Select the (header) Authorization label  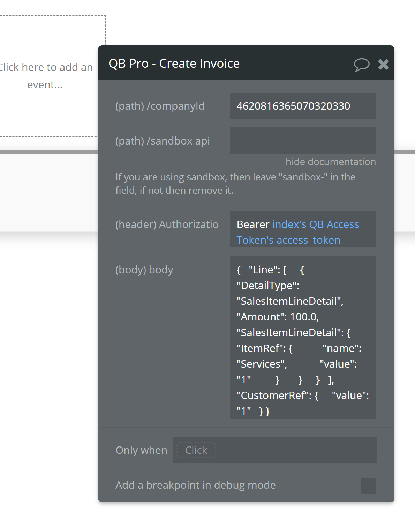[x=167, y=224]
